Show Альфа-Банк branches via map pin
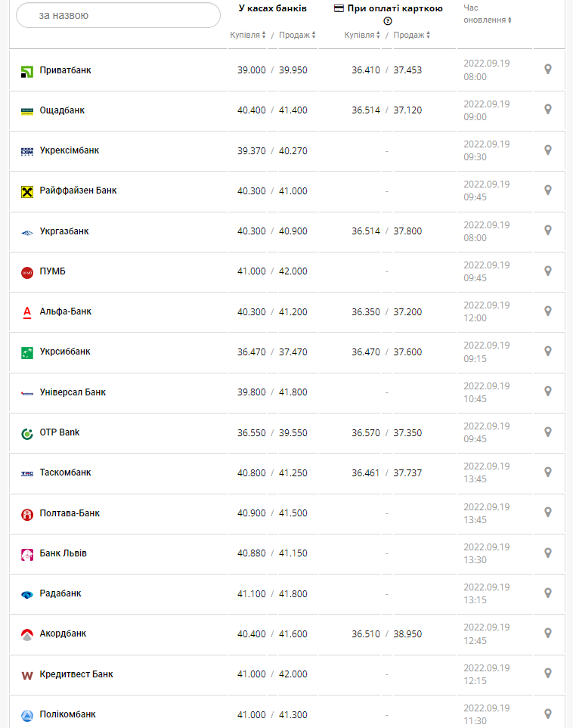Screen dimensions: 573x728 pyautogui.click(x=548, y=311)
